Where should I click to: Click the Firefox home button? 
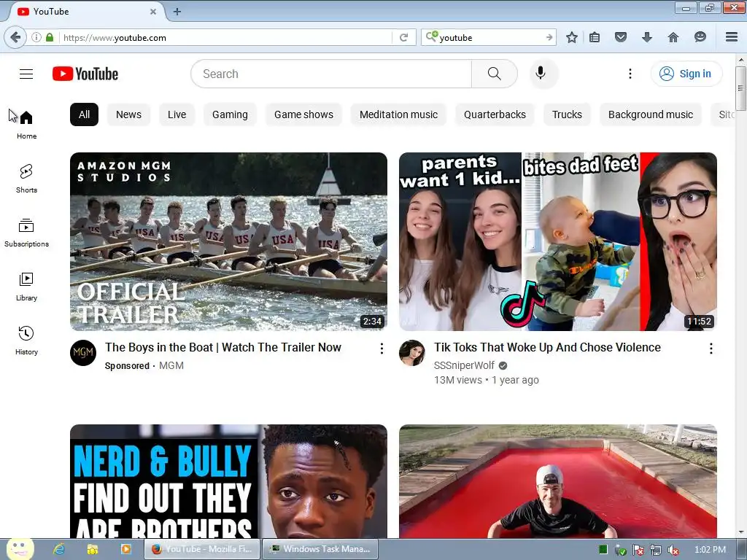tap(673, 37)
